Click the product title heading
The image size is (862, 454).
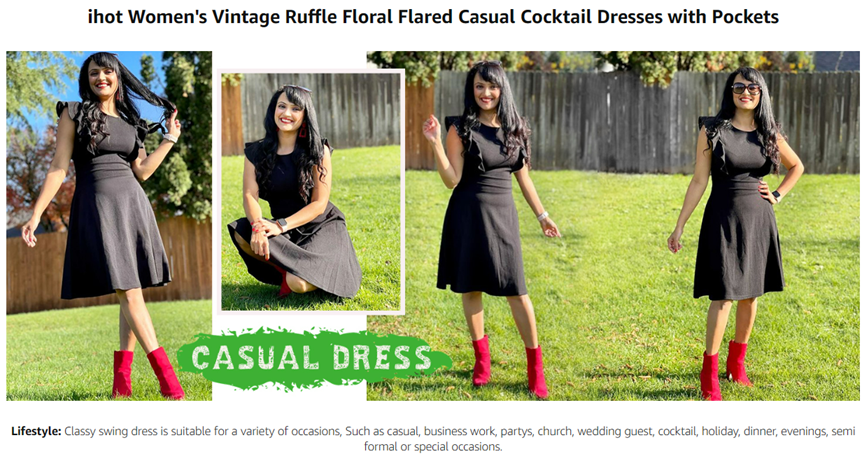pyautogui.click(x=433, y=17)
